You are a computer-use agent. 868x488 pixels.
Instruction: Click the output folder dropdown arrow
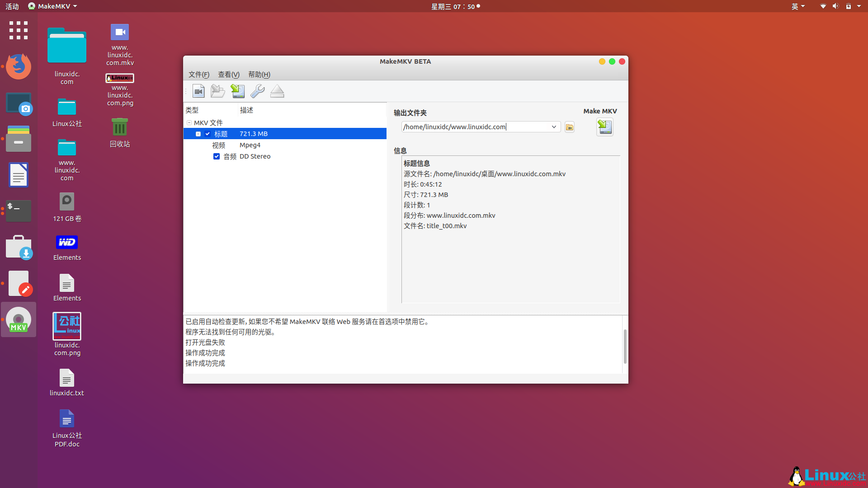pyautogui.click(x=553, y=127)
